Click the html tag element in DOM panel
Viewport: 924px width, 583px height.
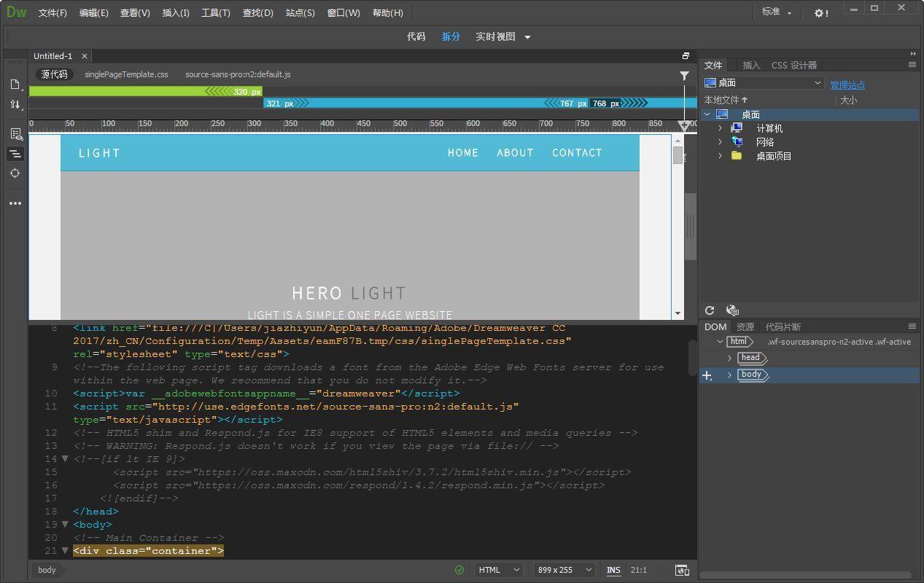pos(739,341)
